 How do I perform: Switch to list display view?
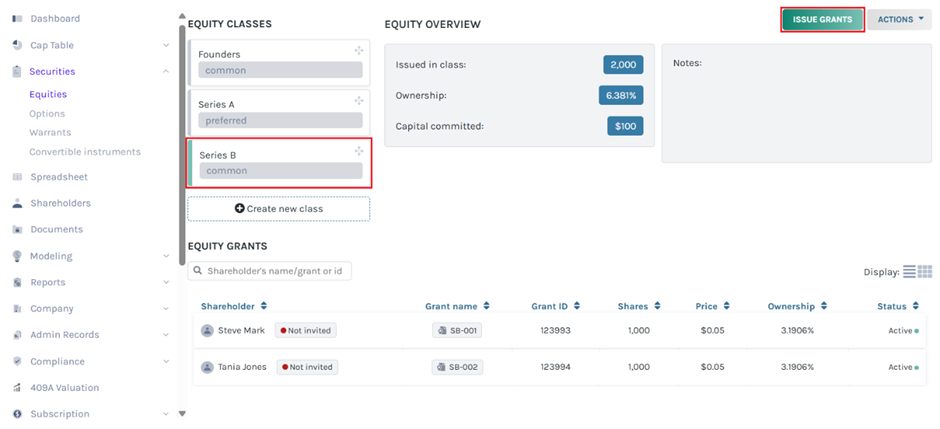(909, 271)
